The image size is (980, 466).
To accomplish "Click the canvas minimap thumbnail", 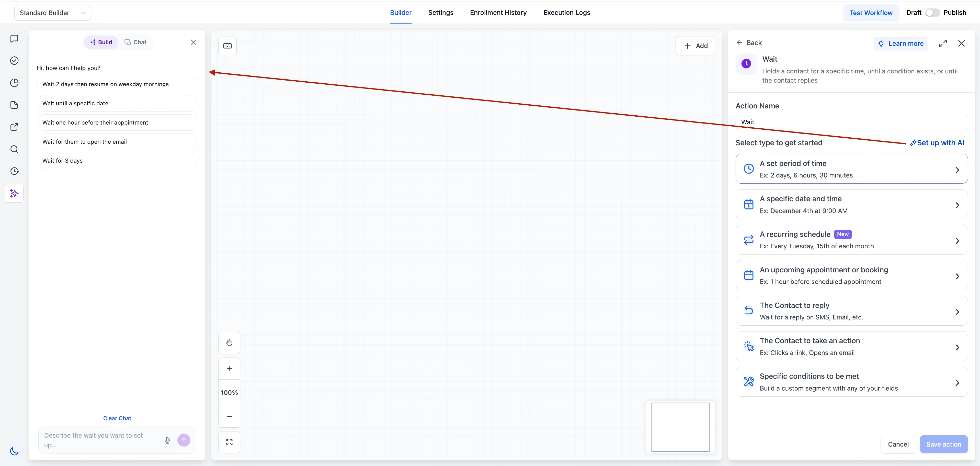I will click(x=680, y=427).
